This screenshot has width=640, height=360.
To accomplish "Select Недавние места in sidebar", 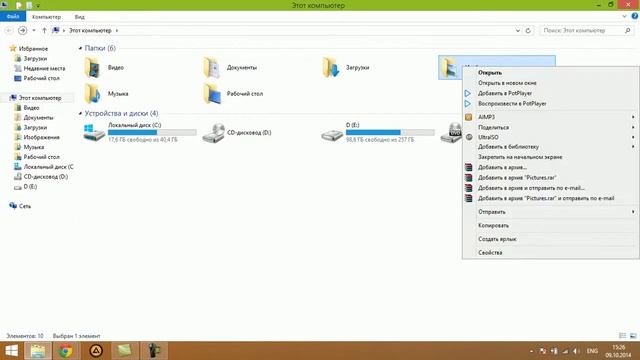I will [x=44, y=69].
